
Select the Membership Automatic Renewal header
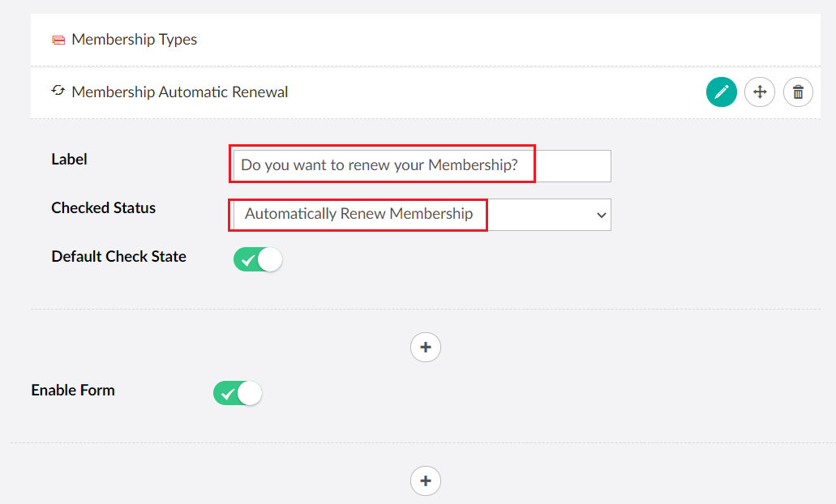178,92
